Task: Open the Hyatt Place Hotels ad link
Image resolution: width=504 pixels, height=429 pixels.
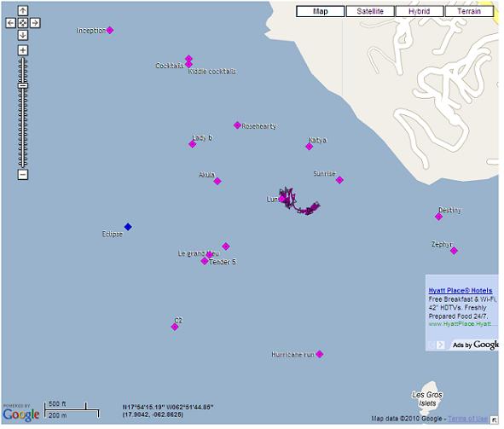Action: pyautogui.click(x=461, y=291)
